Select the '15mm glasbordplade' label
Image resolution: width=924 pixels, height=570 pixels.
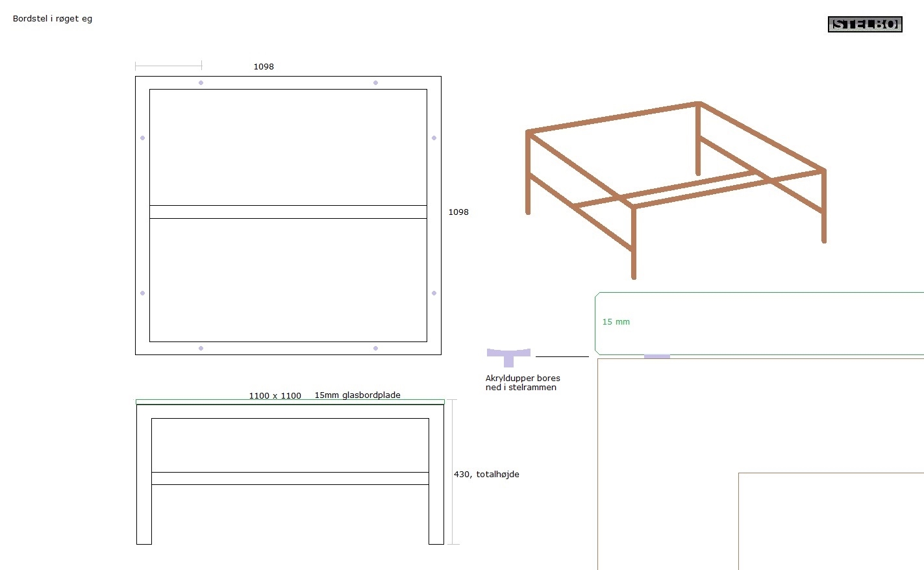tap(357, 395)
